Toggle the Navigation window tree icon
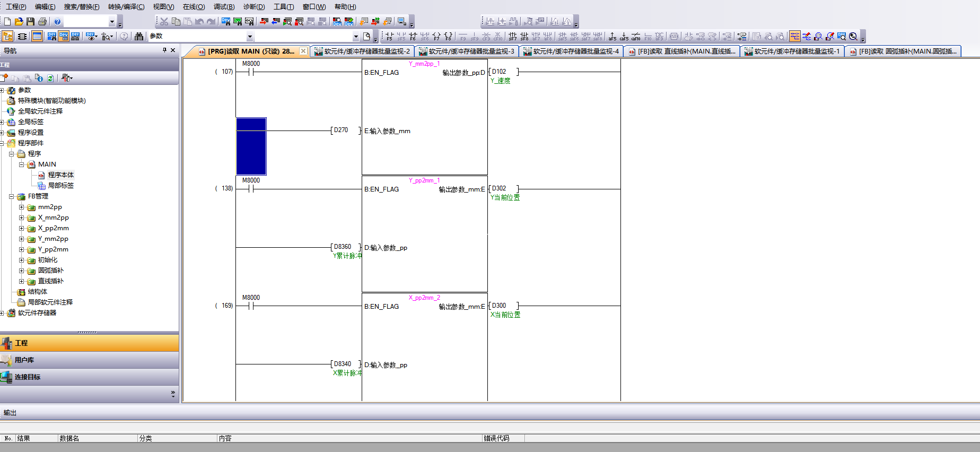 point(8,36)
